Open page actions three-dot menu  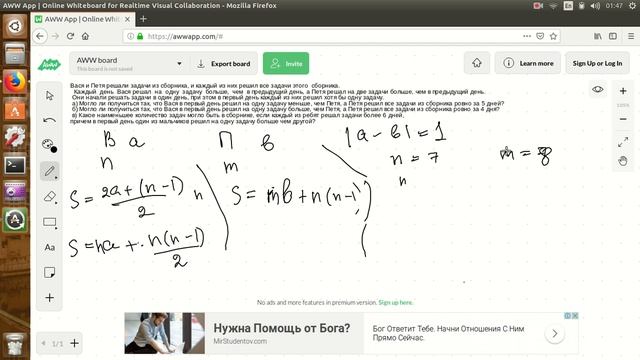coord(527,36)
